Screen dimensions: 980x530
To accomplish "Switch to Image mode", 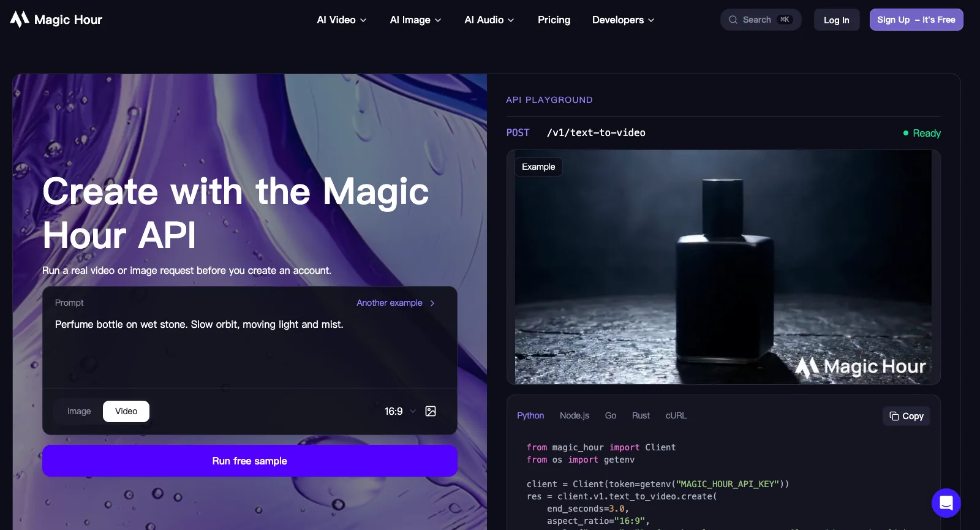I will click(79, 411).
